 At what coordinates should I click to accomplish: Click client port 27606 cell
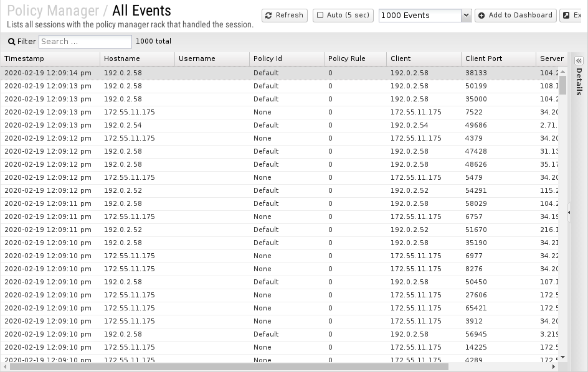point(498,295)
